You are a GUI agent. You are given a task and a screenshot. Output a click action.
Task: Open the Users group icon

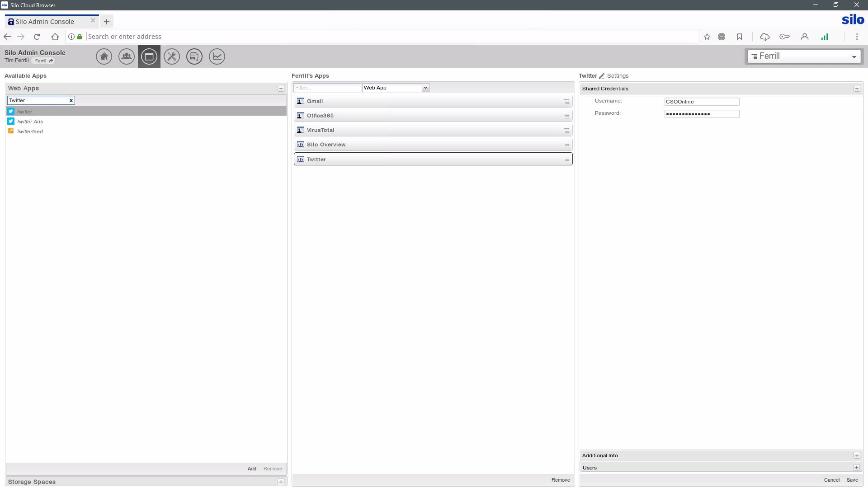point(127,56)
